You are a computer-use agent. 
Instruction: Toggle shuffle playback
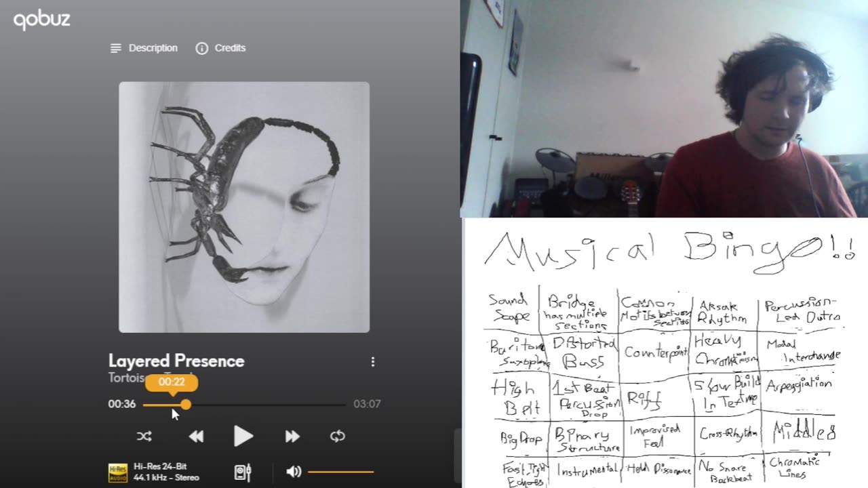pos(144,436)
